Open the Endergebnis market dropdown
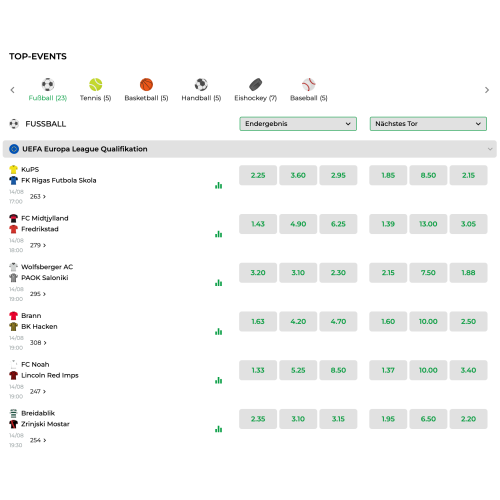Viewport: 500px width, 500px height. pos(298,124)
